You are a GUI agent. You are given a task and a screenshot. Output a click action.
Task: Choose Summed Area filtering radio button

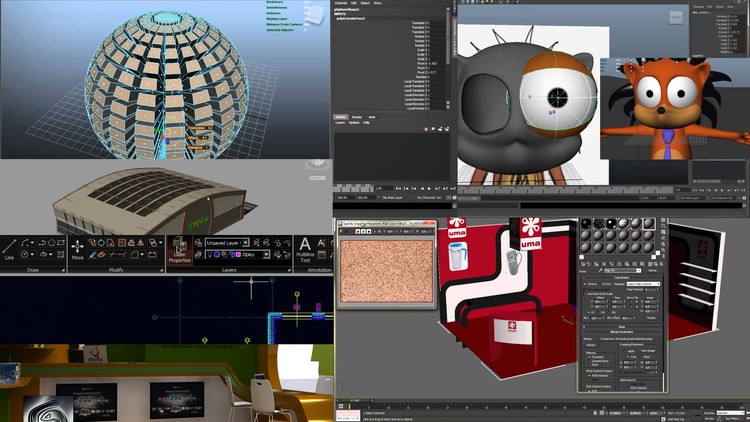click(589, 361)
